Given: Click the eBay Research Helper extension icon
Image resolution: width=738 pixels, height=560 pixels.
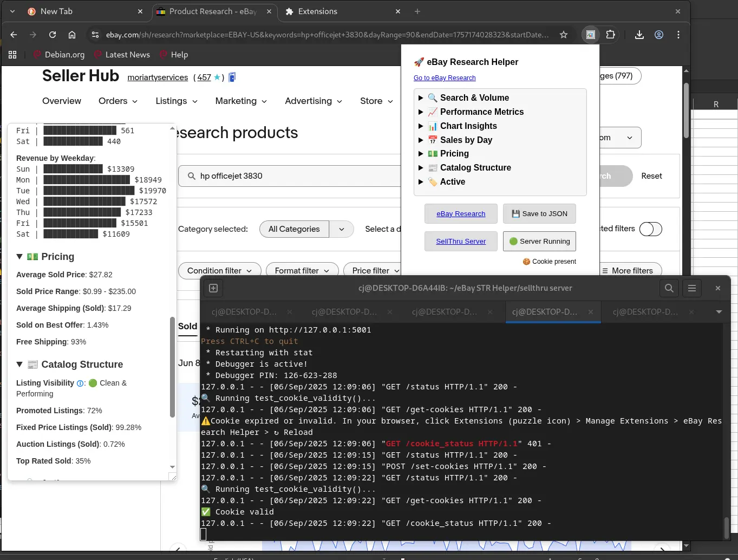Looking at the screenshot, I should 590,35.
